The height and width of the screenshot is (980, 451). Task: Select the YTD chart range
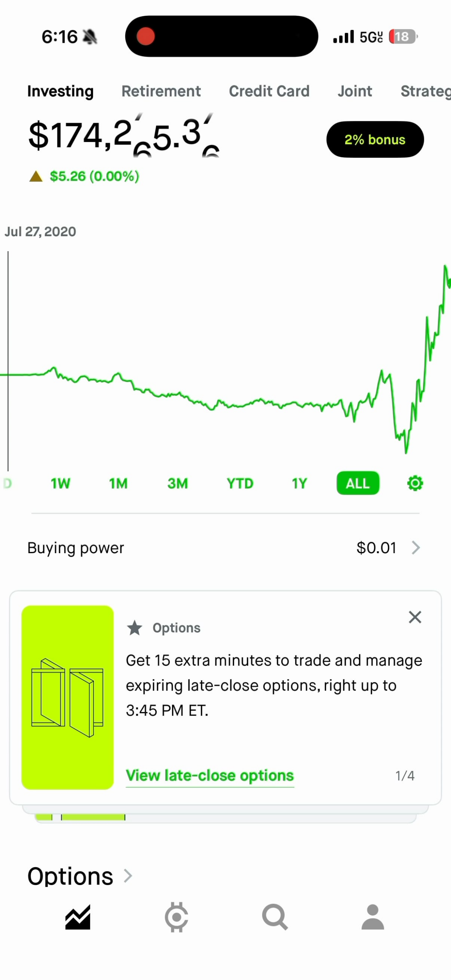240,483
